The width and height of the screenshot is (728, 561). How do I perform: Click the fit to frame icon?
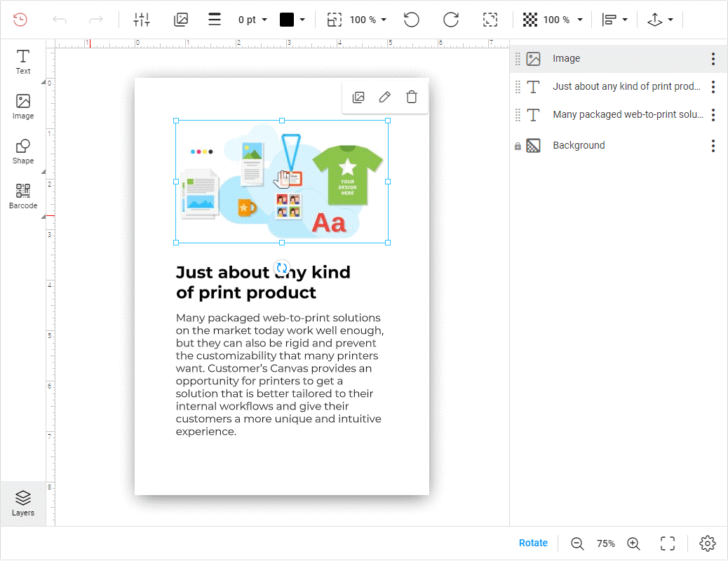490,20
